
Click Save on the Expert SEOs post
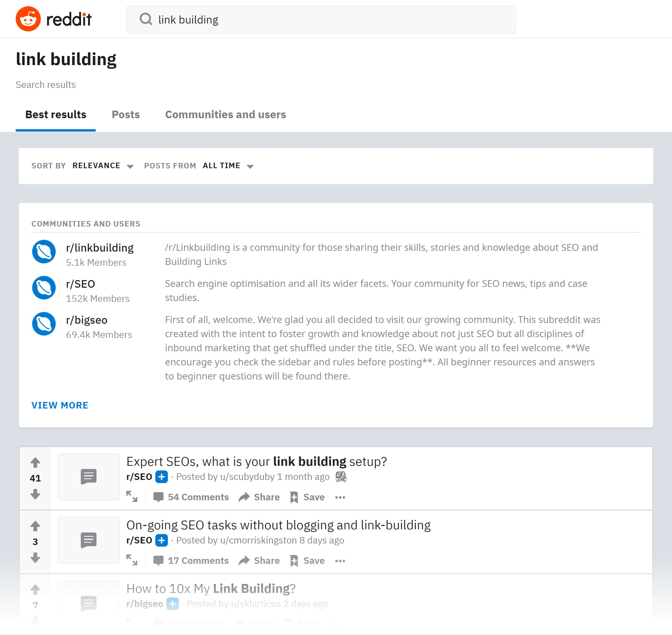tap(308, 497)
